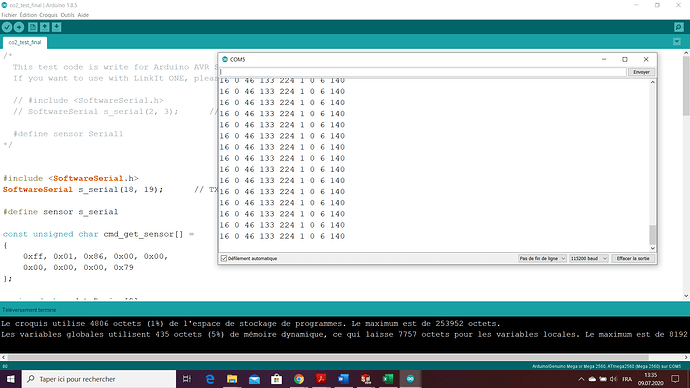Open the Fichier menu
Screen dimensions: 690x388
[x=9, y=15]
